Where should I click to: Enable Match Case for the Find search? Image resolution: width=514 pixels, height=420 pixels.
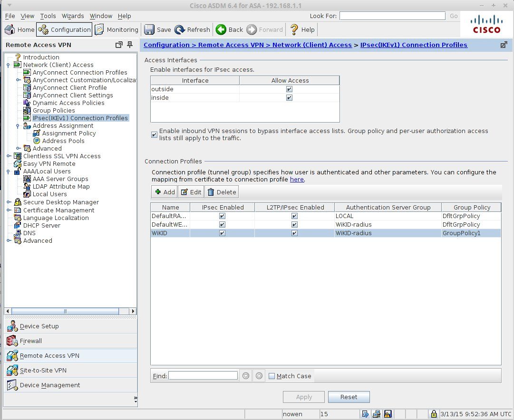coord(272,376)
